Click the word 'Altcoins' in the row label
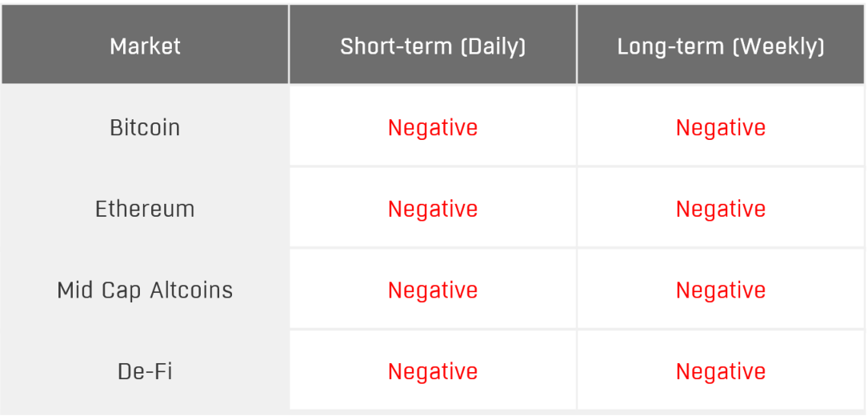Screen dimensions: 868x416 point(191,290)
